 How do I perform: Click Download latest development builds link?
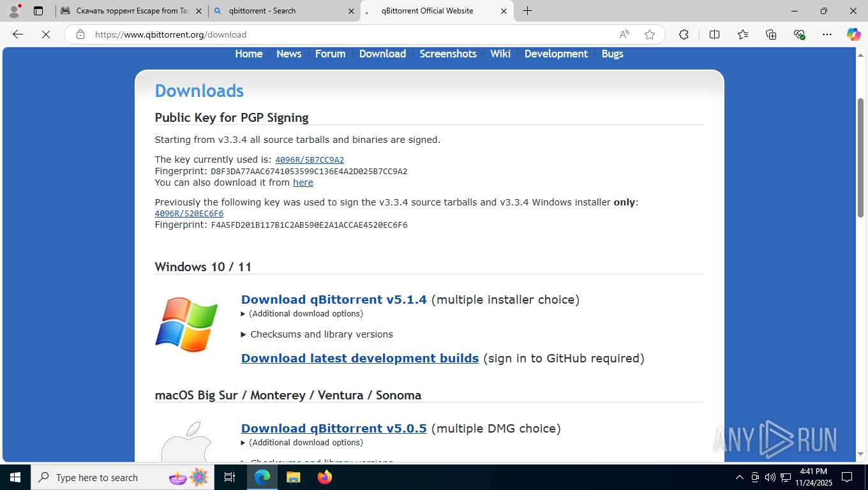360,358
